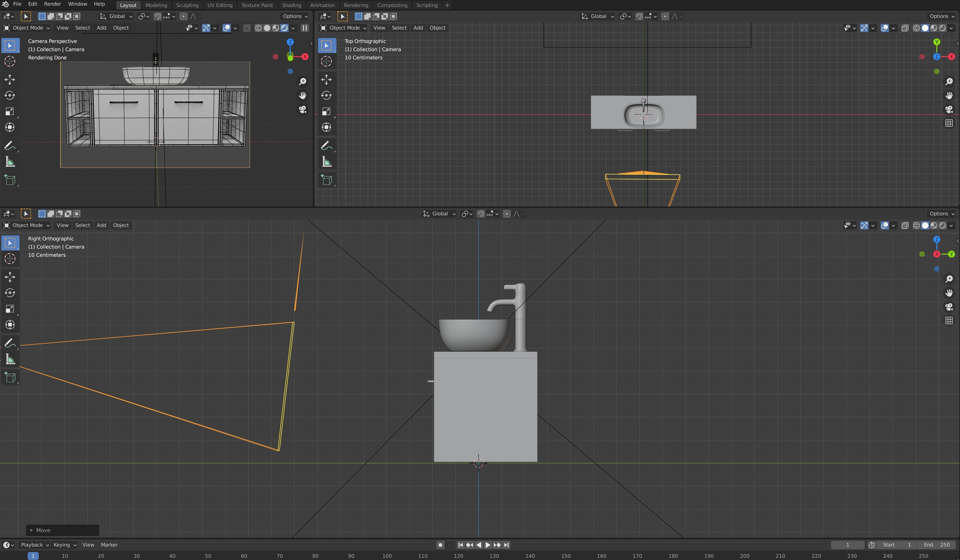The width and height of the screenshot is (960, 560).
Task: Play the animation forward
Action: click(x=488, y=545)
